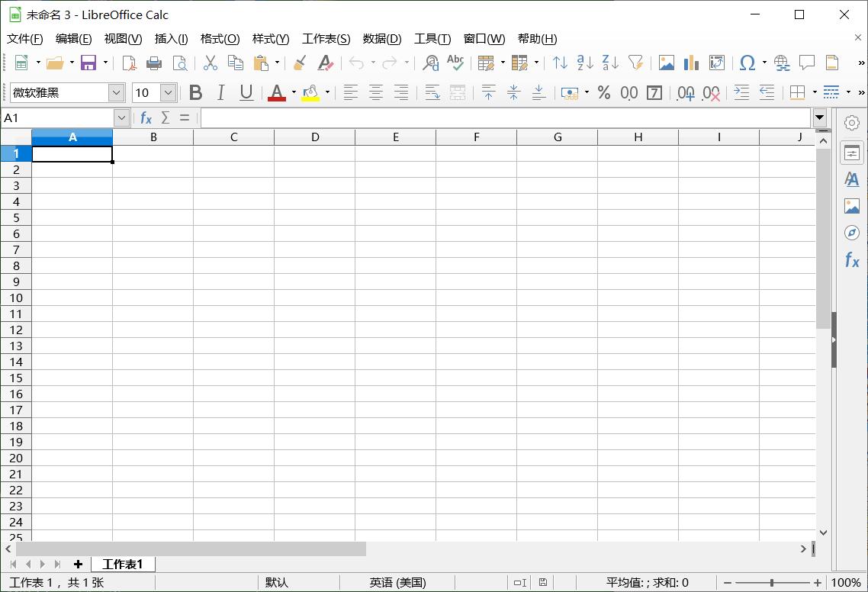Viewport: 868px width, 592px height.
Task: Expand the font name dropdown
Action: (116, 92)
